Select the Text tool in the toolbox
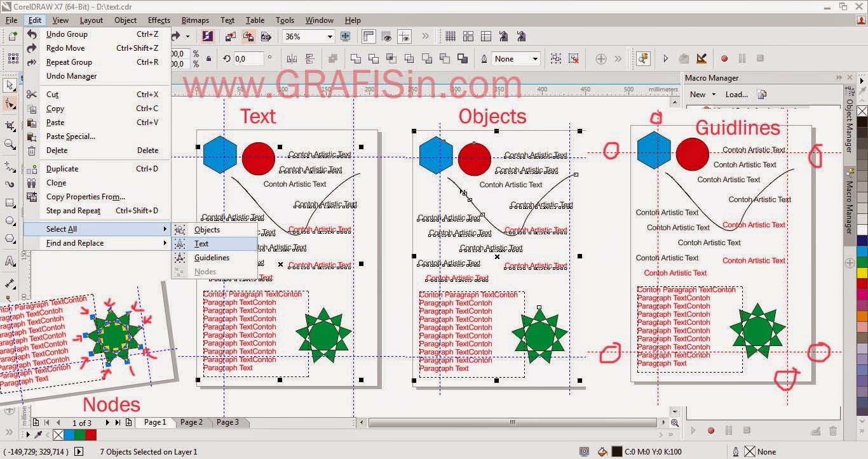 (x=10, y=261)
